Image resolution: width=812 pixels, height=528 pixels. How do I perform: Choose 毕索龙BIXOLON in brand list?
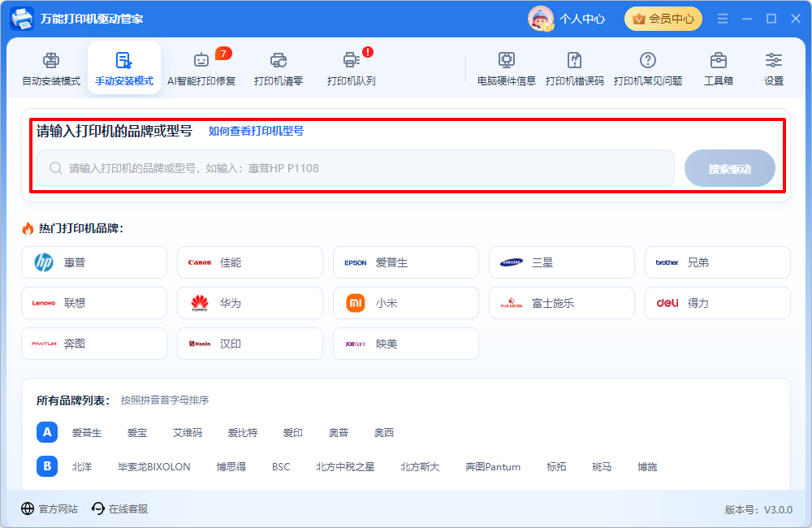(x=154, y=467)
